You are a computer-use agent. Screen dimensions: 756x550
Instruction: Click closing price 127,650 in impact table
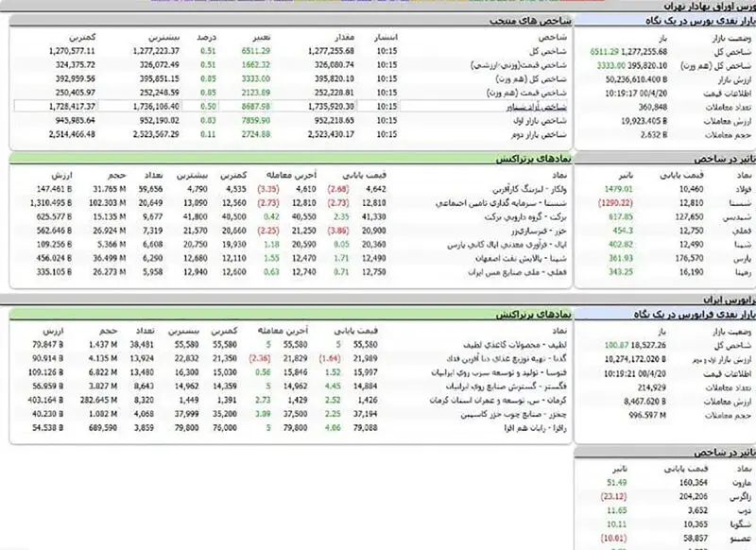[690, 217]
